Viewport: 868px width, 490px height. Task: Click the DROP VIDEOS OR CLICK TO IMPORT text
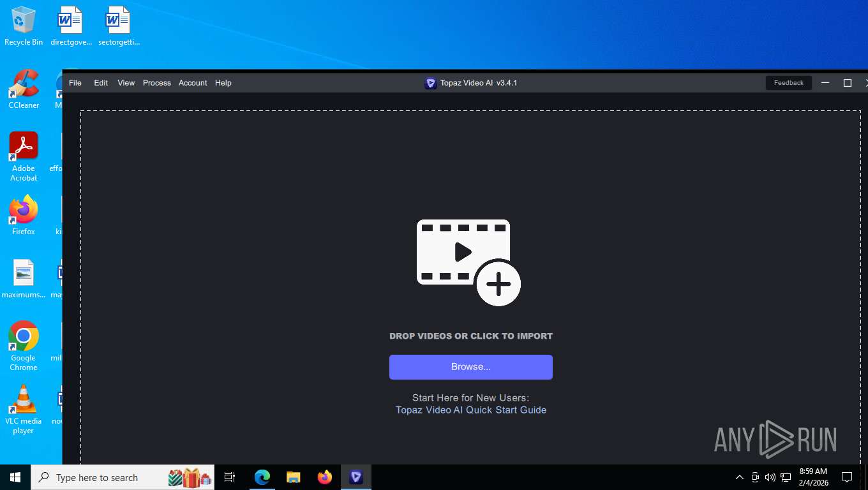coord(471,336)
